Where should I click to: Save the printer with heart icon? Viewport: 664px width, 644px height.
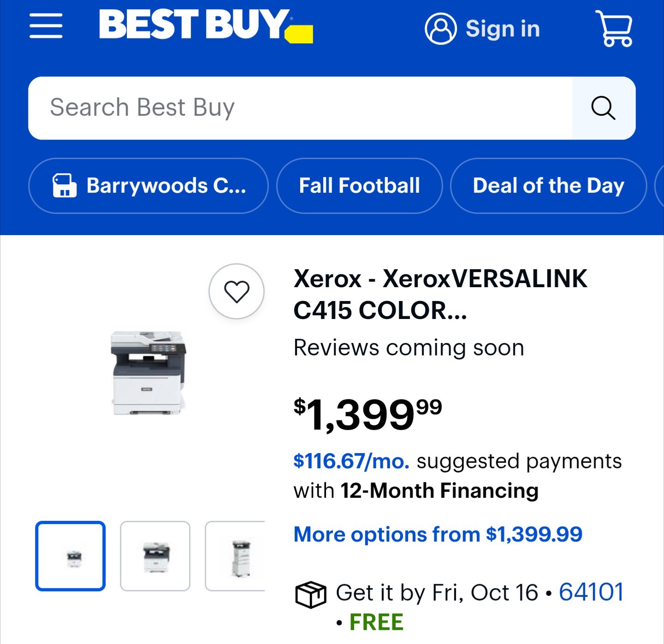click(x=237, y=291)
